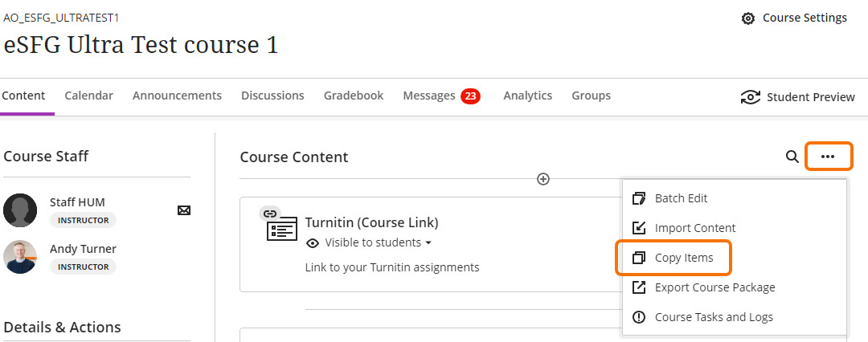Viewport: 868px width, 342px height.
Task: Open the Turnitin (Course Link) title
Action: (371, 222)
